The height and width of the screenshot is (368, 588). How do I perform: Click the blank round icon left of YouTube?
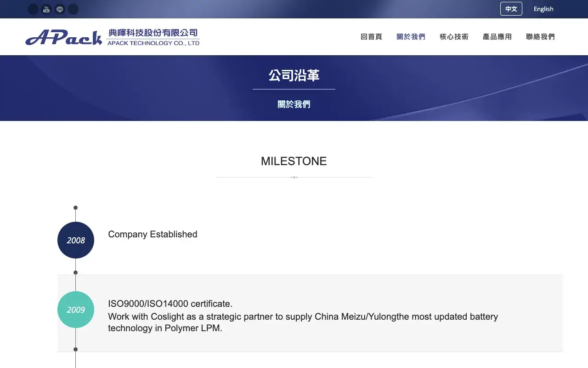click(33, 9)
